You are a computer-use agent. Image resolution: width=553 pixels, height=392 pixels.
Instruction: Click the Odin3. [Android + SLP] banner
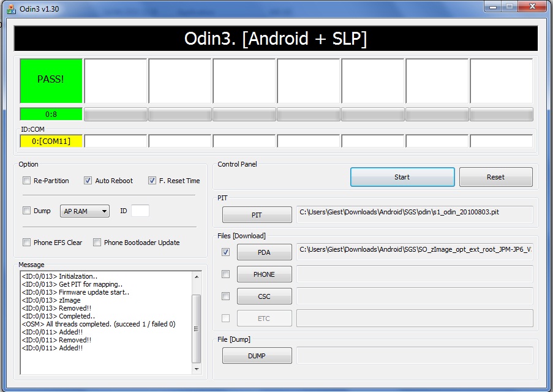click(x=276, y=39)
